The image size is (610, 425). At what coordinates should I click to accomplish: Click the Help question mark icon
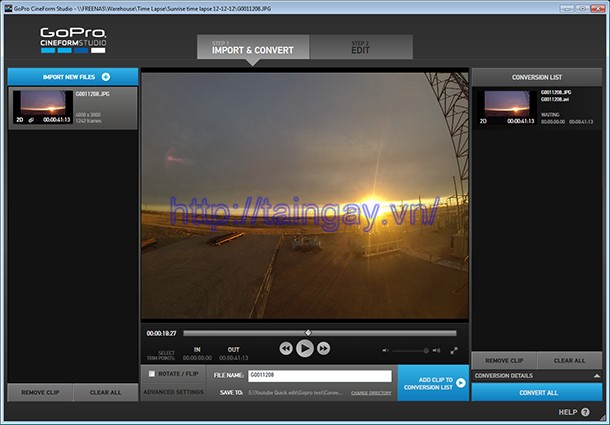coord(588,411)
